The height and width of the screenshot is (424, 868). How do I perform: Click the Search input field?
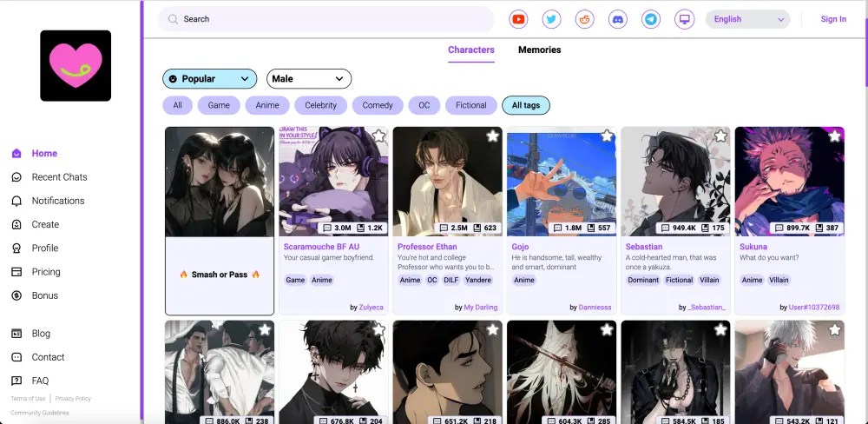(x=326, y=19)
